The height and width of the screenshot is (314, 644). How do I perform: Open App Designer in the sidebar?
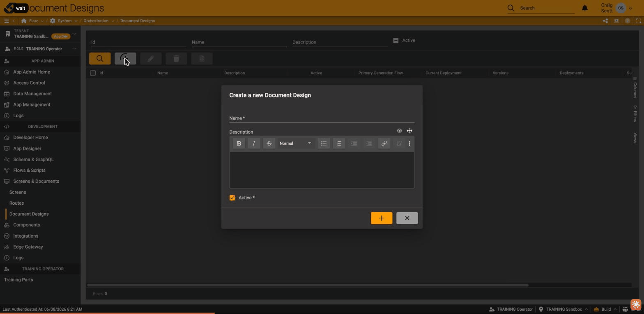tap(27, 148)
